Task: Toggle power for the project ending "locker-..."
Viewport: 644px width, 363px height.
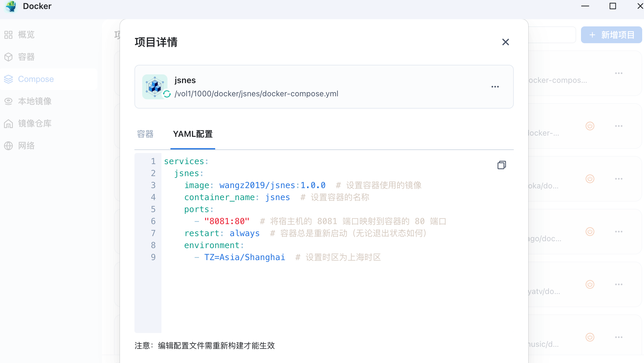Action: pos(590,126)
